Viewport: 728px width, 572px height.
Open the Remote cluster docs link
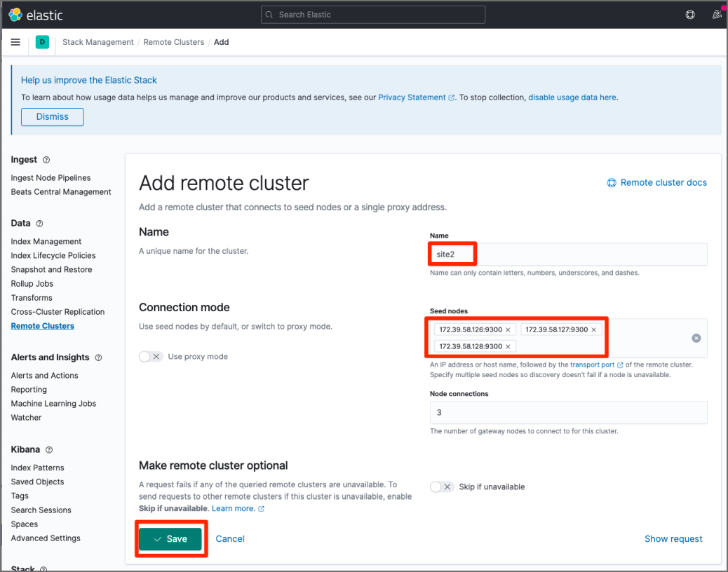[x=663, y=183]
